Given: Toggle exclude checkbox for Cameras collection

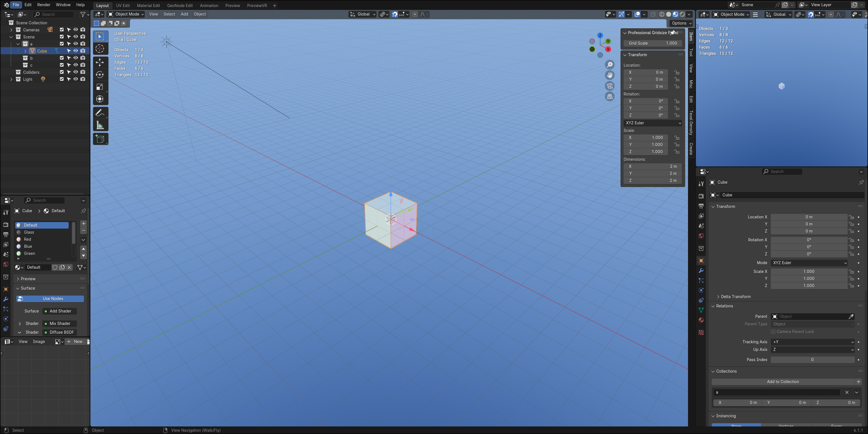Looking at the screenshot, I should pos(62,30).
